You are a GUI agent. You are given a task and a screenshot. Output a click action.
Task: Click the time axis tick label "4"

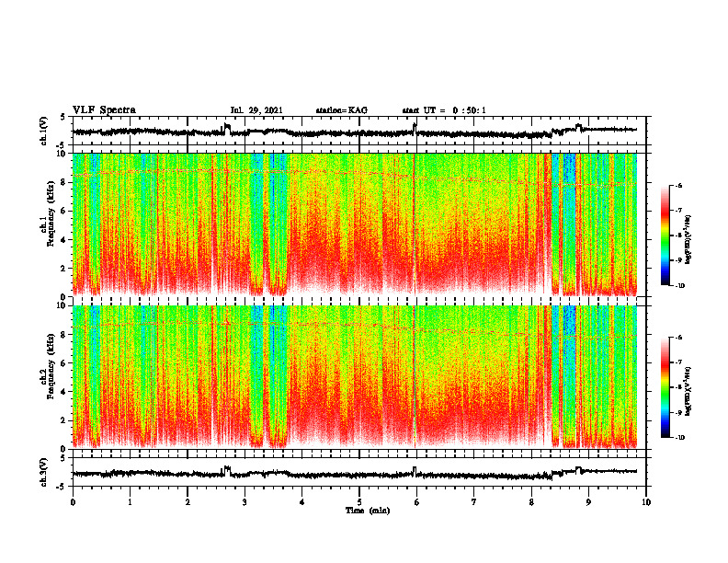[x=302, y=502]
